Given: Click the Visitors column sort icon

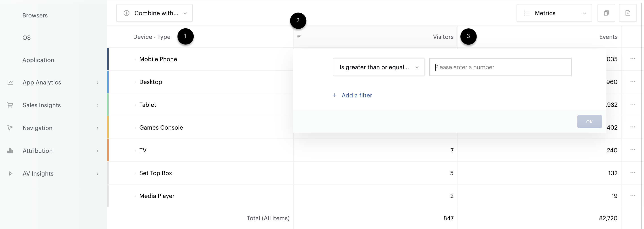Looking at the screenshot, I should 299,37.
